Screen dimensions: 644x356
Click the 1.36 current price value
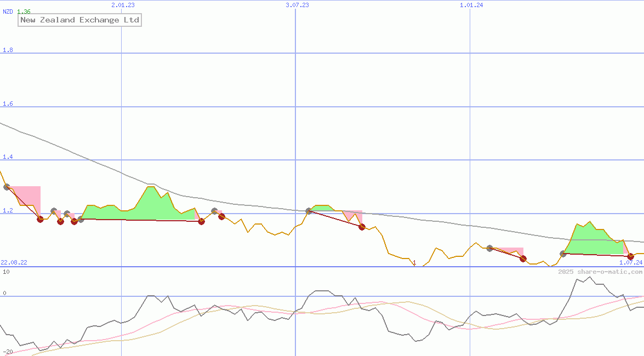[24, 12]
